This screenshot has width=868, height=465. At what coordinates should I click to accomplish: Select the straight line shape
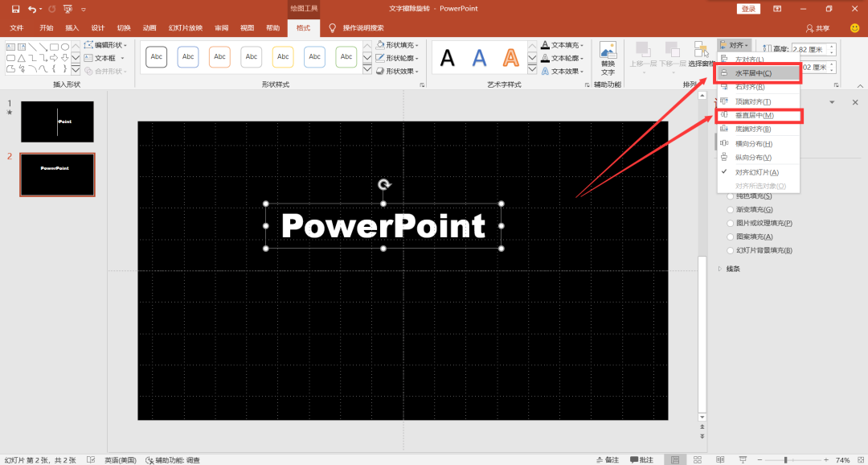pos(33,47)
